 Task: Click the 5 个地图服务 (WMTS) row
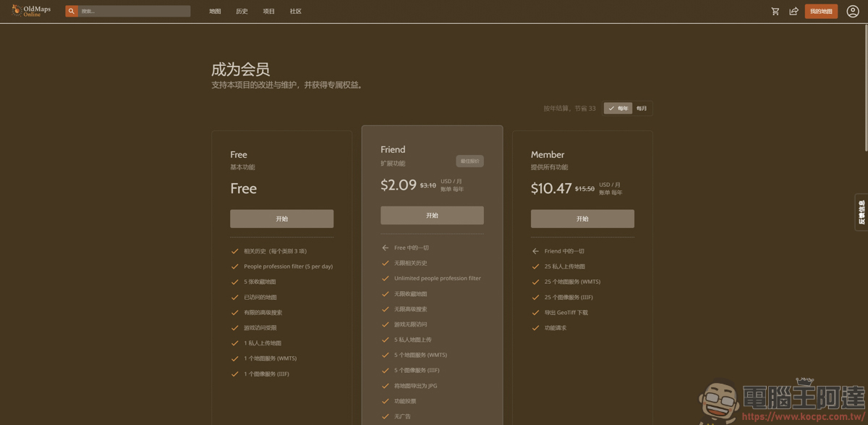421,355
